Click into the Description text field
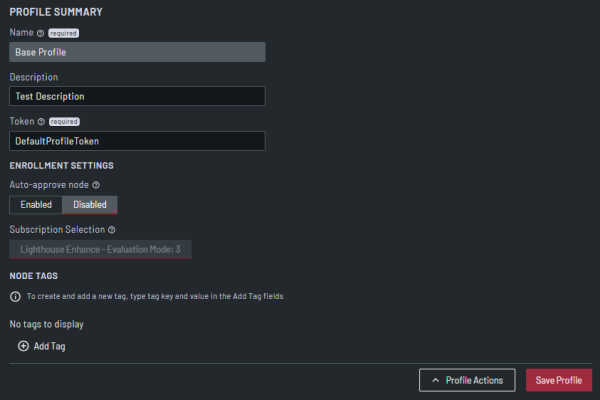 137,96
